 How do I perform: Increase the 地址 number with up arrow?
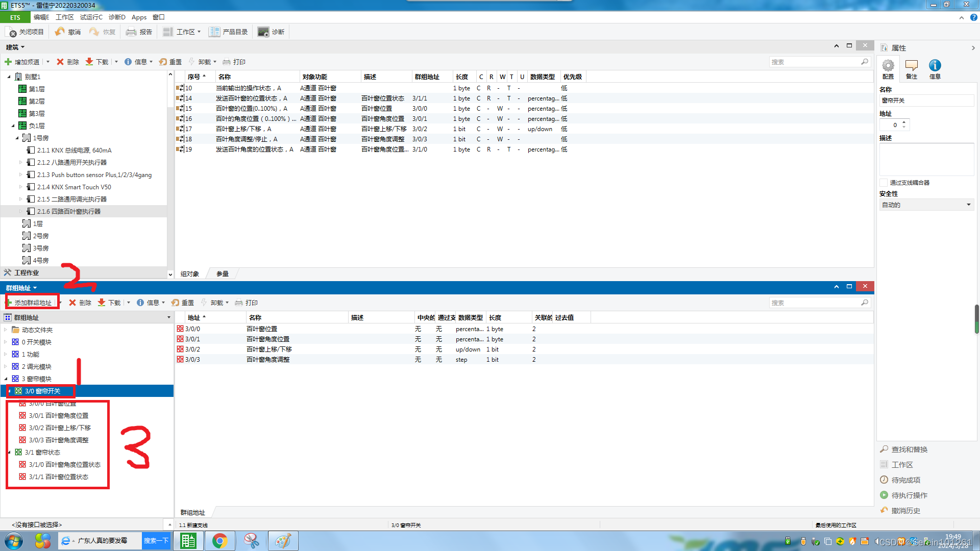(904, 122)
